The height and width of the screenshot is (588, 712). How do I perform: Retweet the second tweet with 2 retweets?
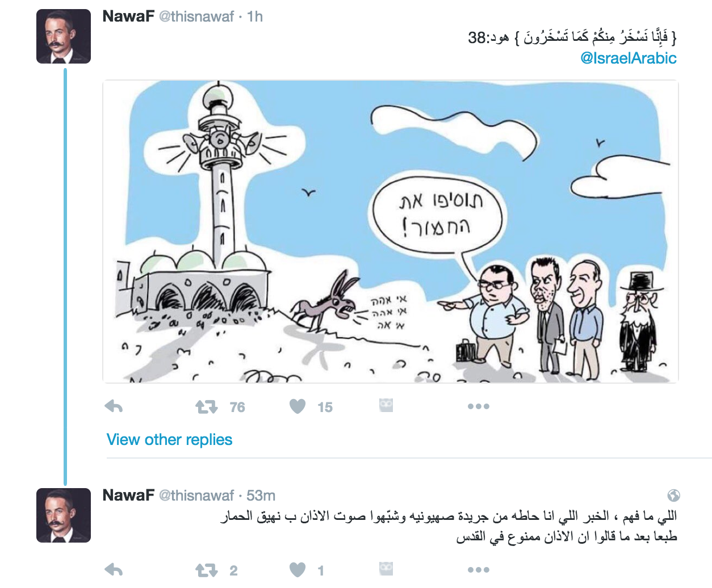207,570
